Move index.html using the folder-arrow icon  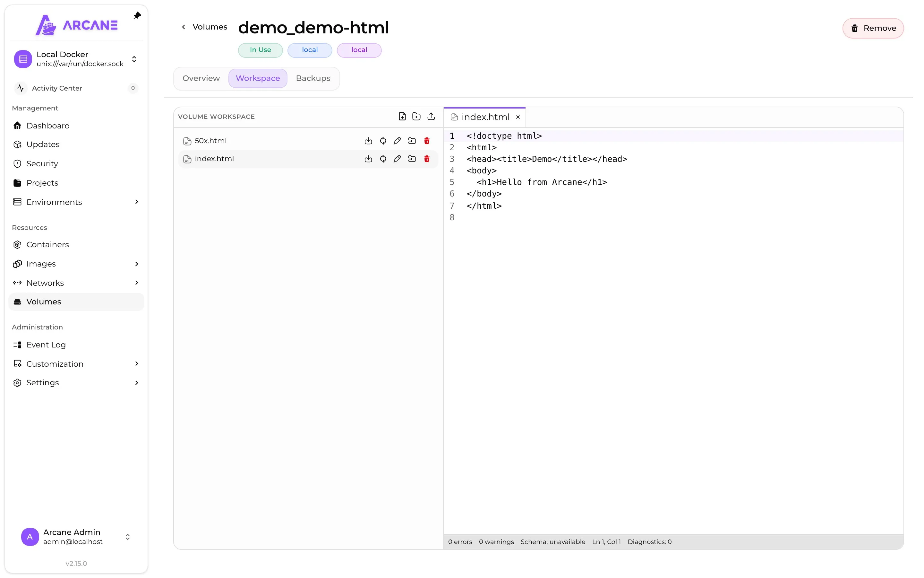click(x=412, y=159)
